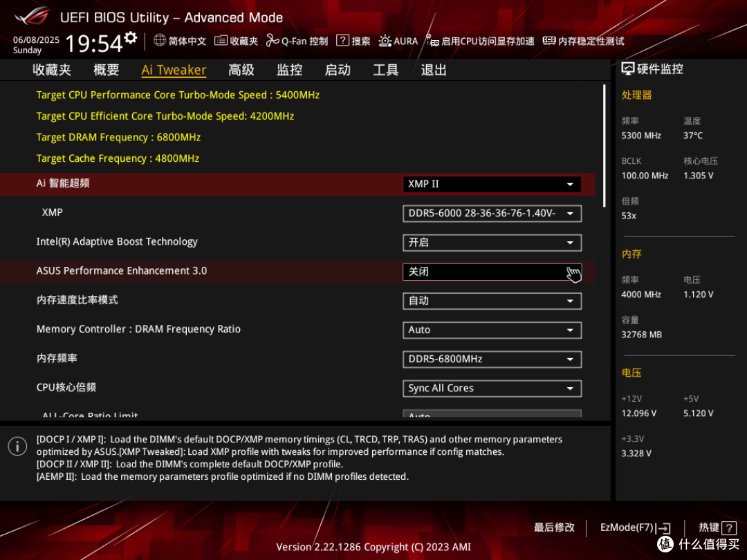Click the 最后修改 button
The image size is (747, 560).
(554, 527)
